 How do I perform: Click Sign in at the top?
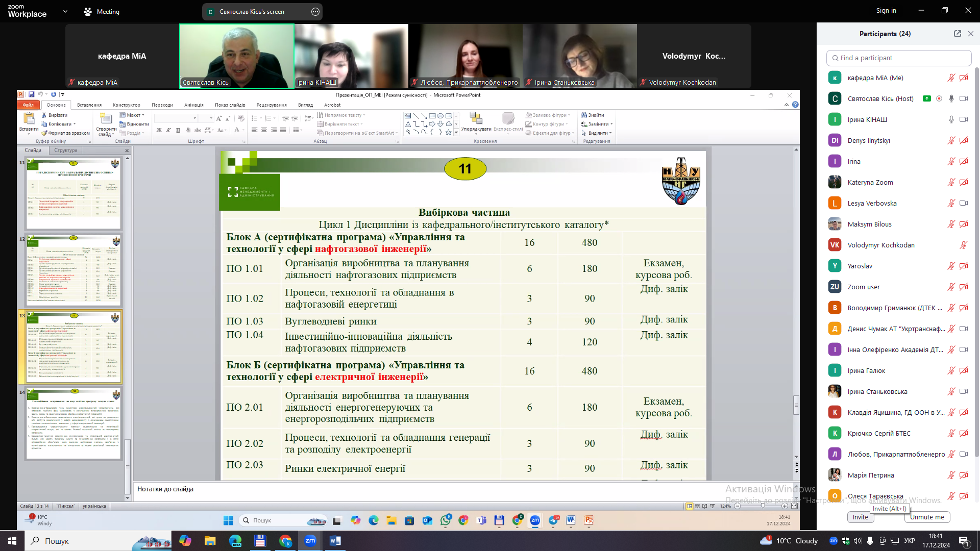[886, 10]
